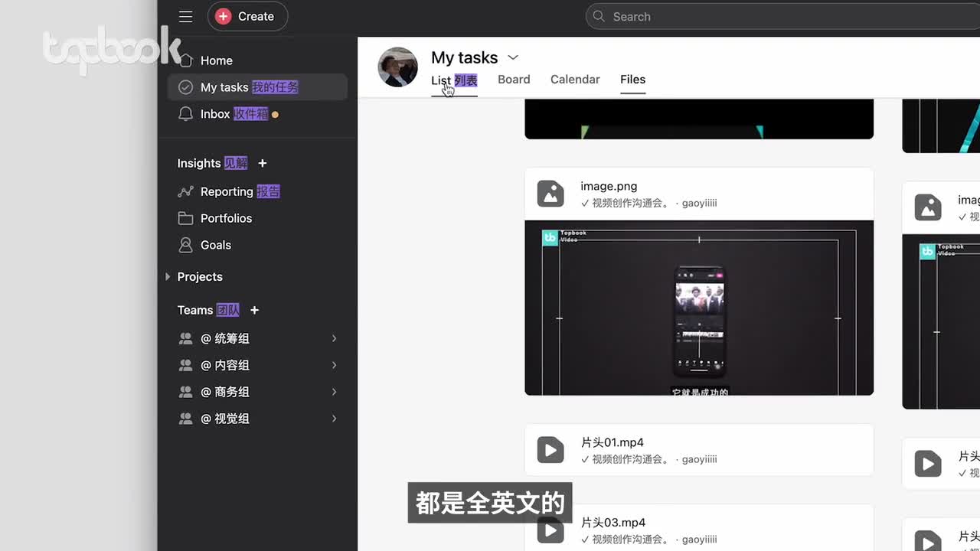The image size is (980, 551).
Task: Expand the @ 统筹组 team chevron
Action: pyautogui.click(x=334, y=338)
